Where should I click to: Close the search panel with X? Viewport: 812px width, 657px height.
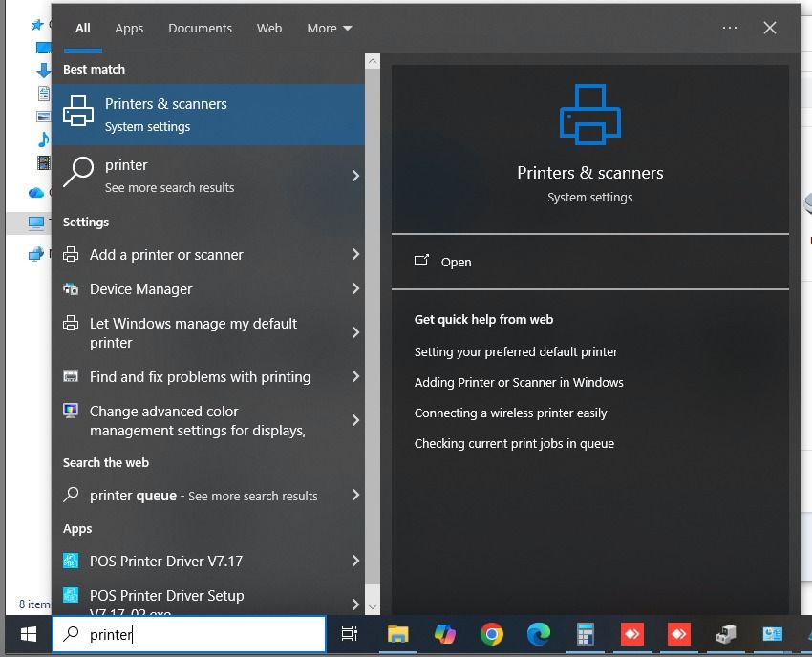point(770,28)
